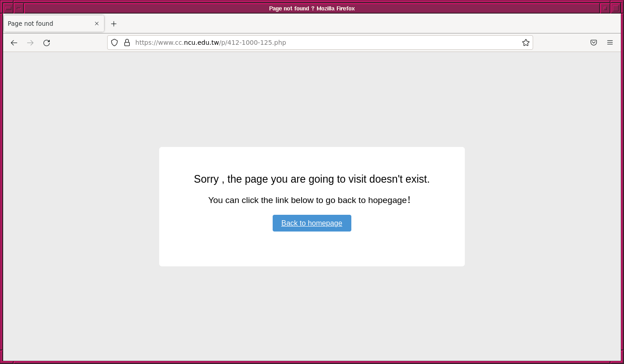624x364 pixels.
Task: Go back to the previous page
Action: pos(14,43)
